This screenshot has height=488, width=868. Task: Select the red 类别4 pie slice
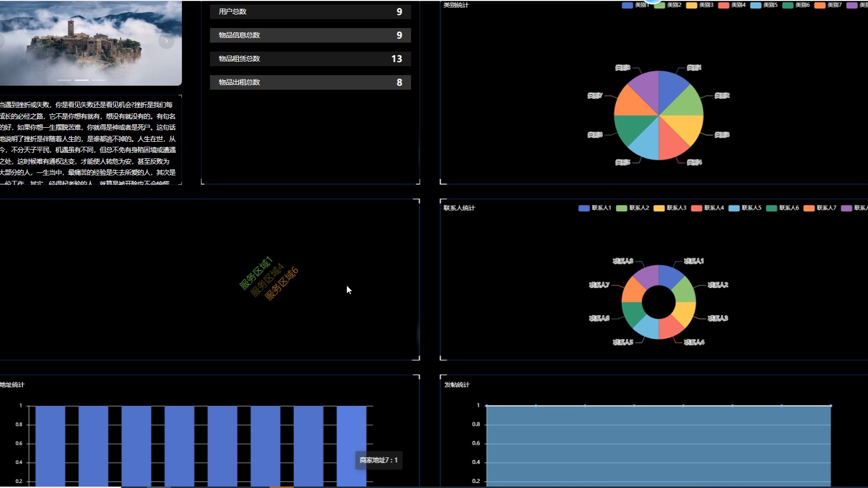670,143
